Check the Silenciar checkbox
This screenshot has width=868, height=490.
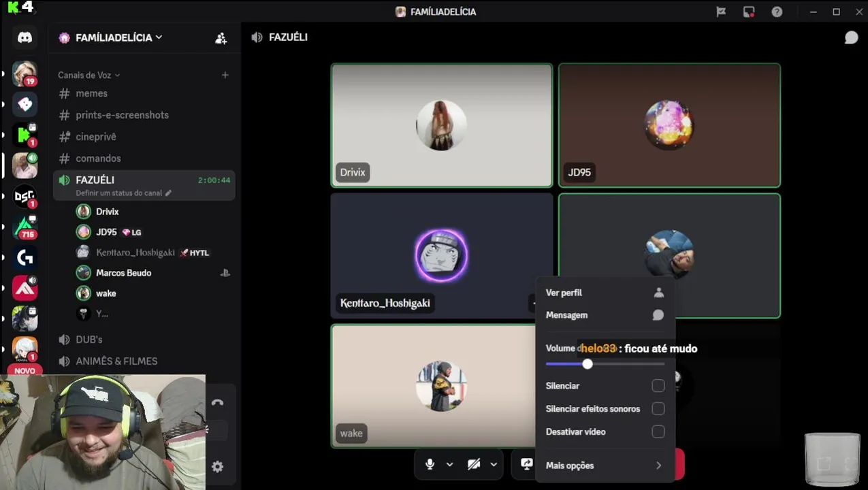click(x=658, y=386)
